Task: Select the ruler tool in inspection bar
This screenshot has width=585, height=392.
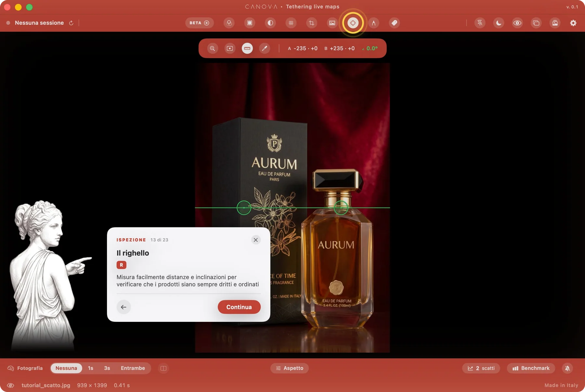Action: coord(247,48)
